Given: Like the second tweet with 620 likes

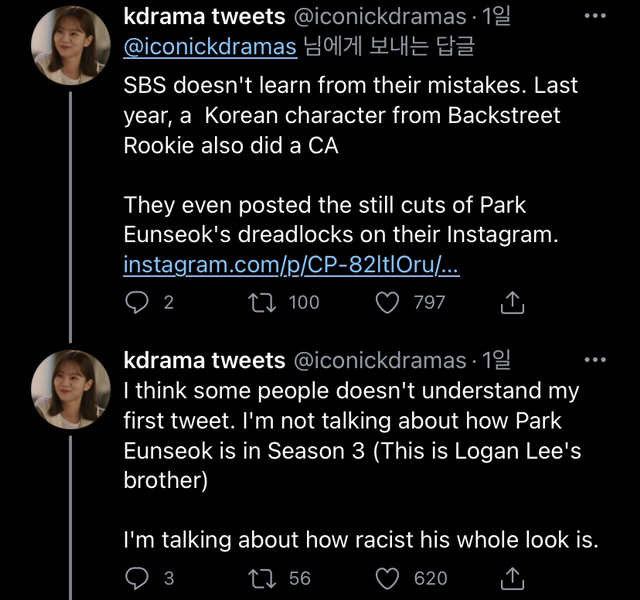Looking at the screenshot, I should 387,578.
